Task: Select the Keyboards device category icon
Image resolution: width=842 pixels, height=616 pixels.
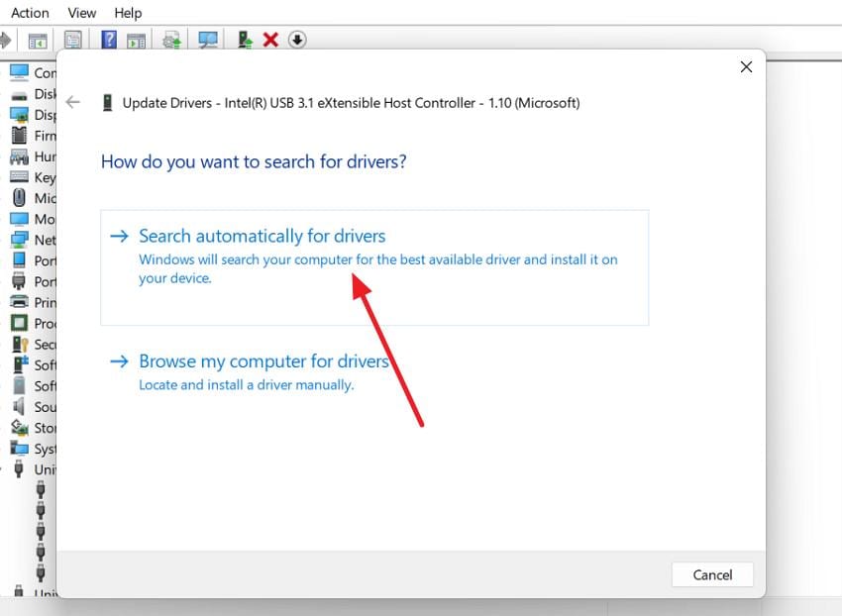Action: [20, 176]
